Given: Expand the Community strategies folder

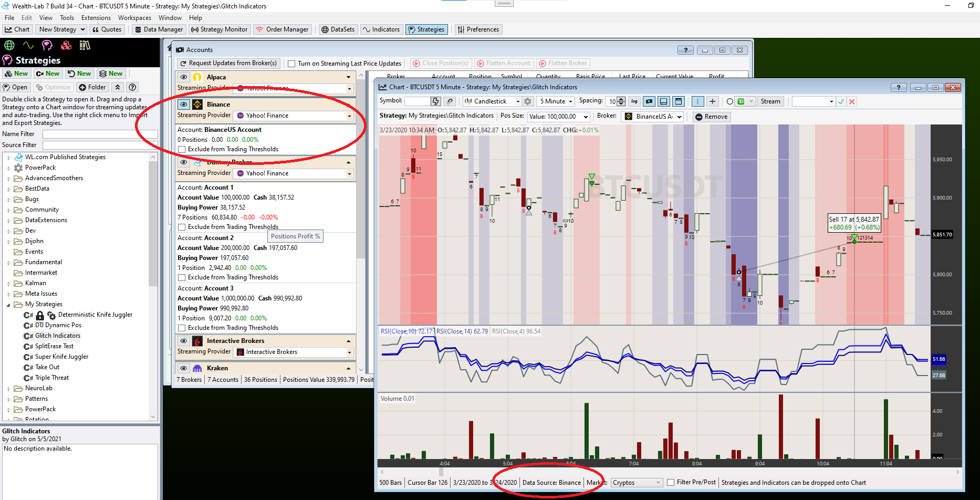Looking at the screenshot, I should coord(9,210).
